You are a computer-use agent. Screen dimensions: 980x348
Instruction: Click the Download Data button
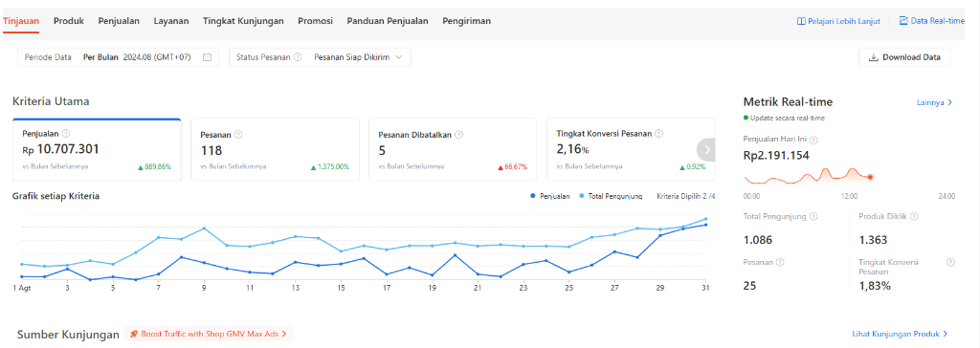tap(904, 56)
